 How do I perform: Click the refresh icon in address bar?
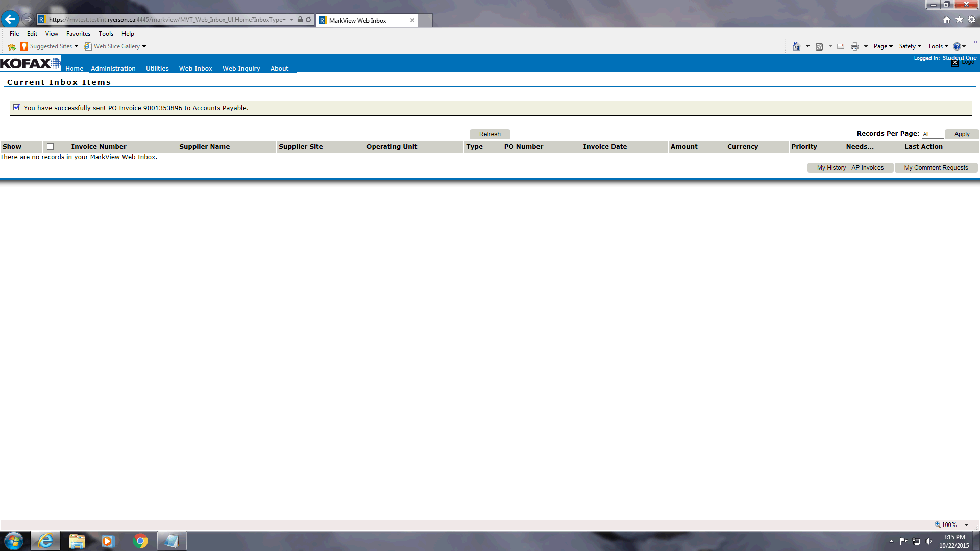click(308, 20)
